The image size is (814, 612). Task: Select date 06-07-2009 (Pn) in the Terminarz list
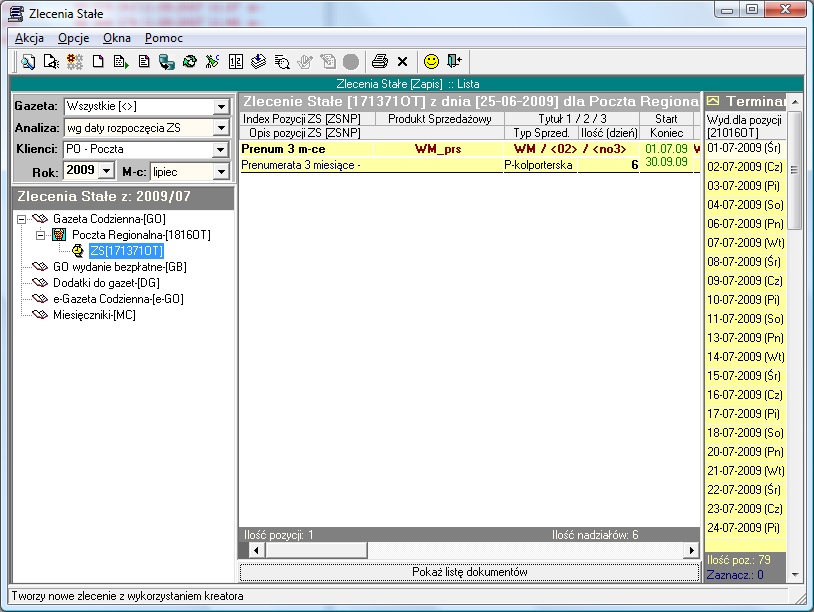click(744, 224)
